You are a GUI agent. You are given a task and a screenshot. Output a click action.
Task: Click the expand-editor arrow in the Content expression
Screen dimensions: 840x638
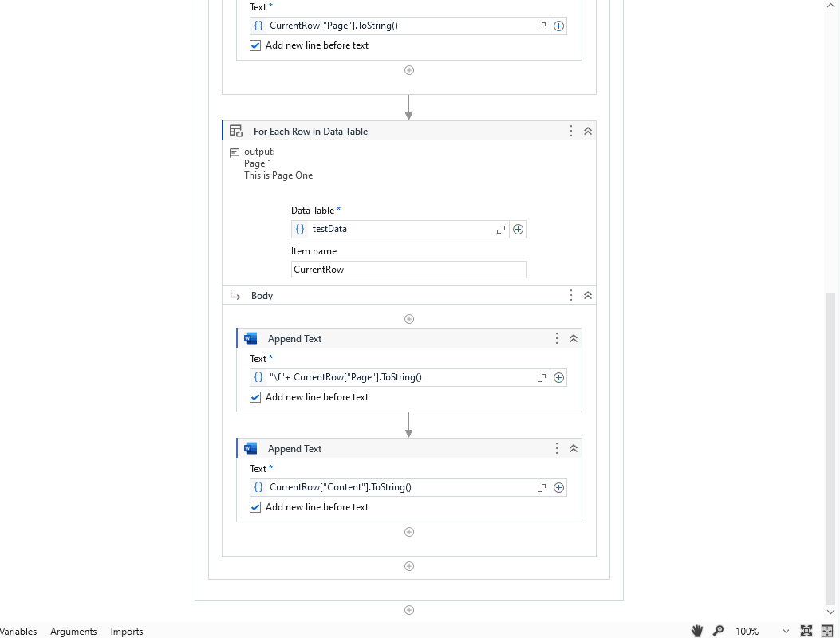click(x=542, y=487)
